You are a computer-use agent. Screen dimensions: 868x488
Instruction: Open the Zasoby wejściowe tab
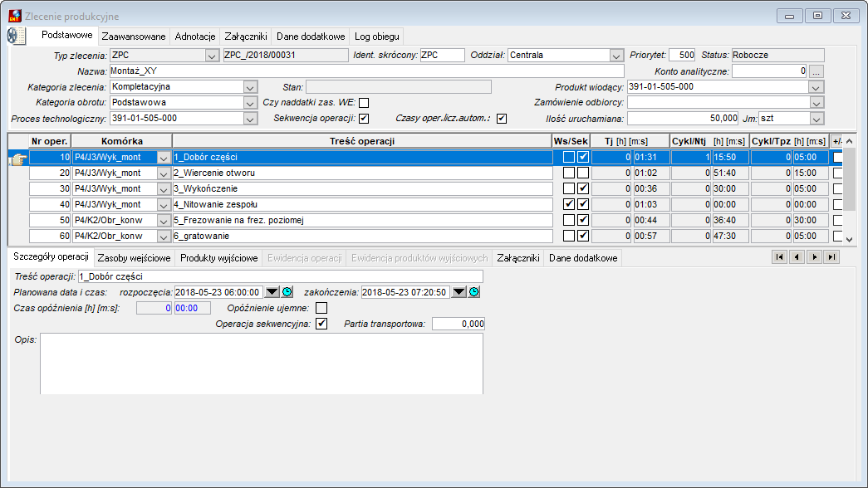pos(134,258)
